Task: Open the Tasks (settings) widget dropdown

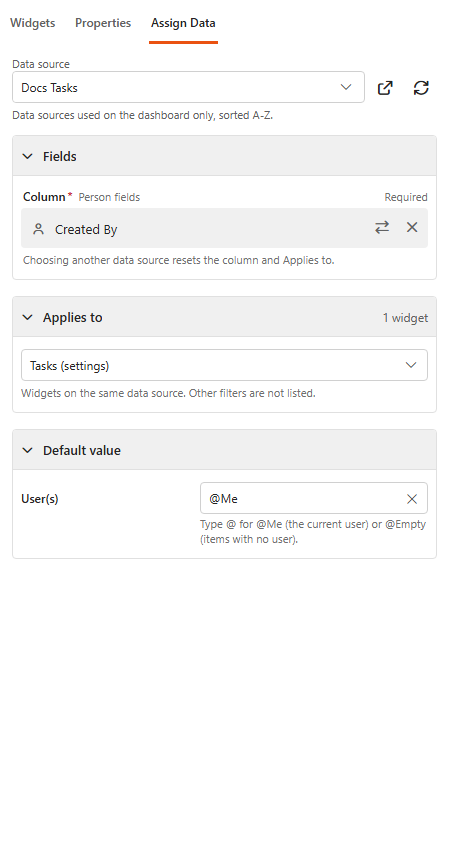Action: coord(224,365)
